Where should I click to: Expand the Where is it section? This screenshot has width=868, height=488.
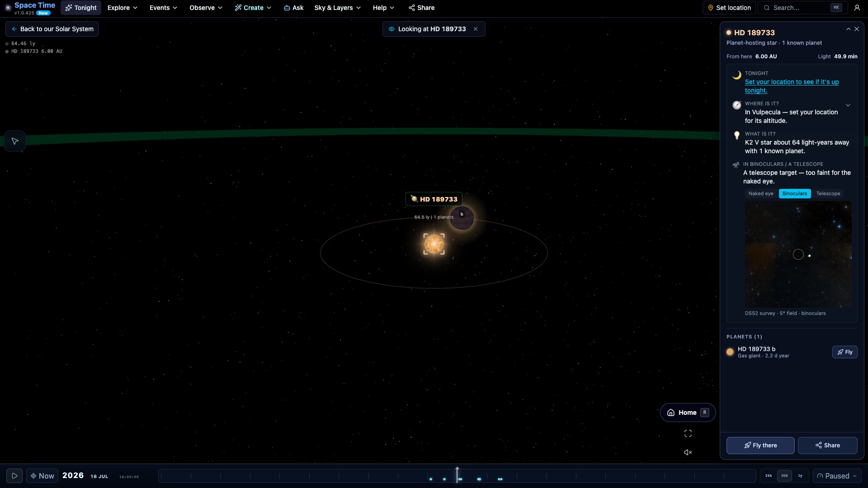[x=848, y=105]
